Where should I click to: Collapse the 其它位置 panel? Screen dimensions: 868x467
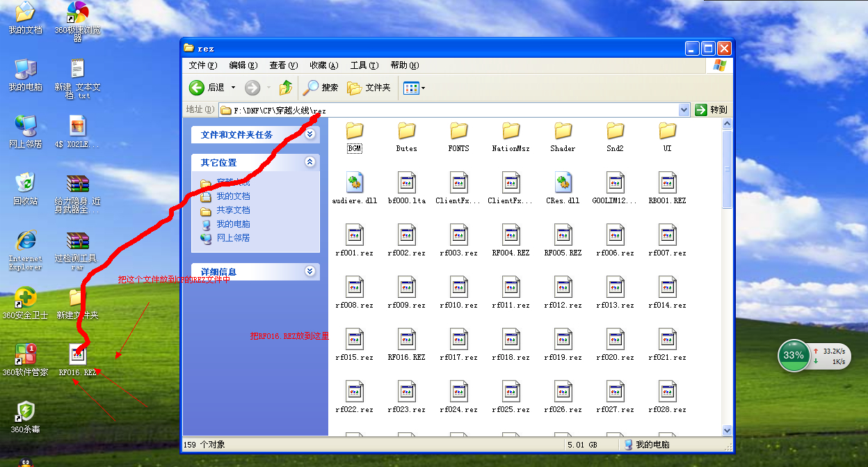[x=310, y=162]
